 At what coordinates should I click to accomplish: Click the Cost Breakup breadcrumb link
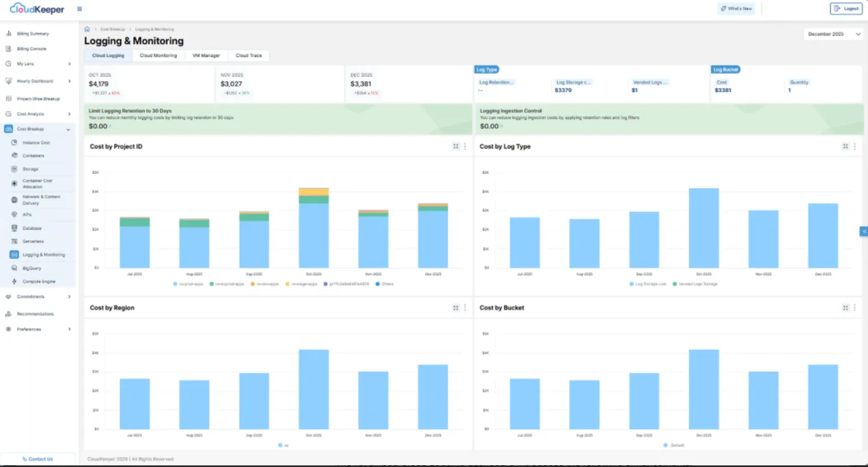tap(112, 29)
